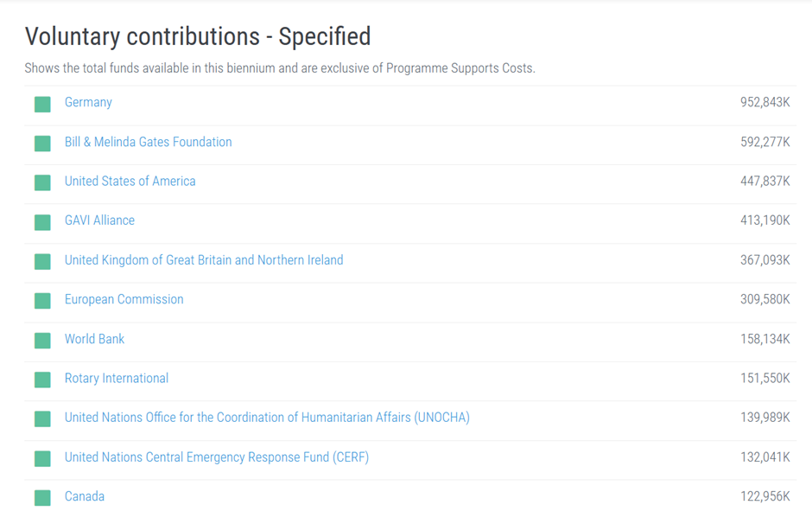Click the green square beside Germany
812x511 pixels.
pyautogui.click(x=42, y=104)
